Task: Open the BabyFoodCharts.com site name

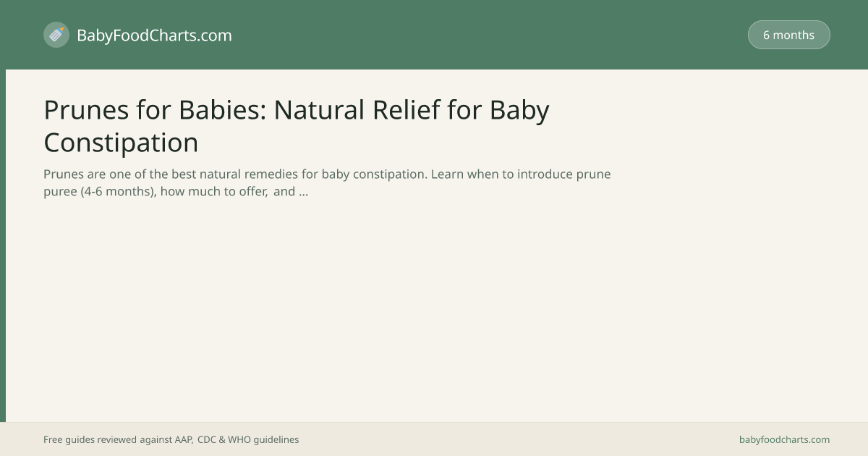Action: (154, 35)
